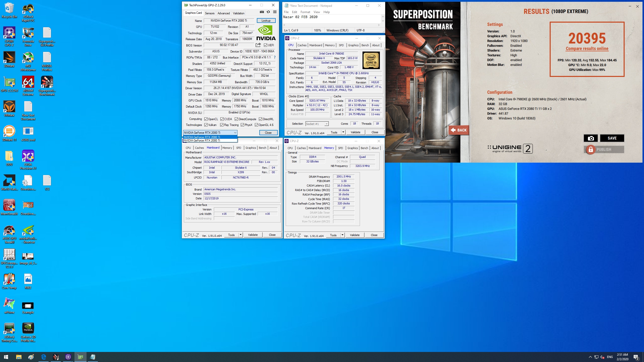Click taskbar clock showing 2:51 AM
Image resolution: width=644 pixels, height=362 pixels.
click(x=622, y=357)
